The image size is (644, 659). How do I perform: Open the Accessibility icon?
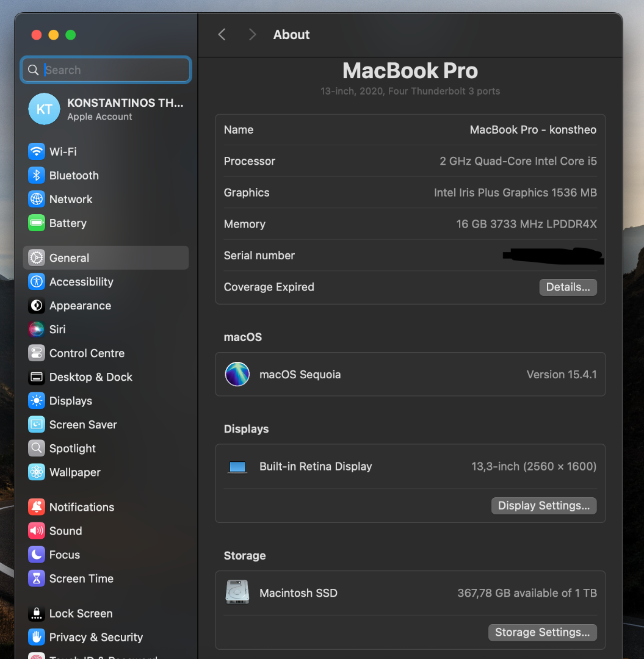coord(37,281)
